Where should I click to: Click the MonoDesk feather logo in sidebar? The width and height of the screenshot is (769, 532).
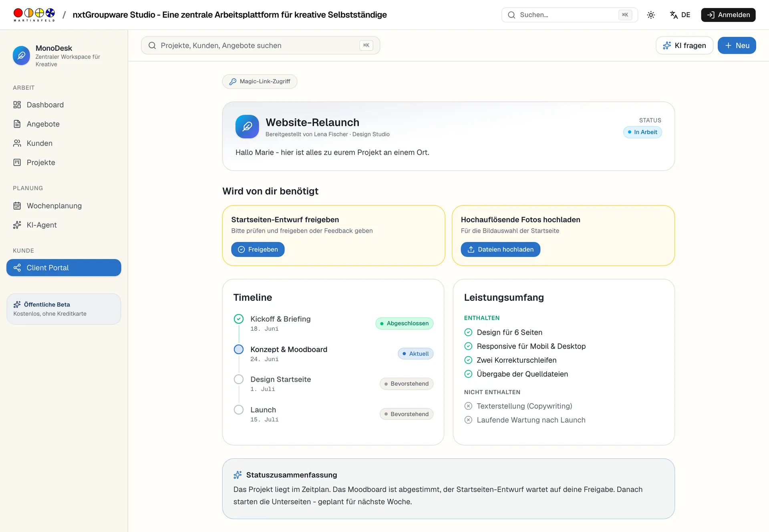click(21, 55)
